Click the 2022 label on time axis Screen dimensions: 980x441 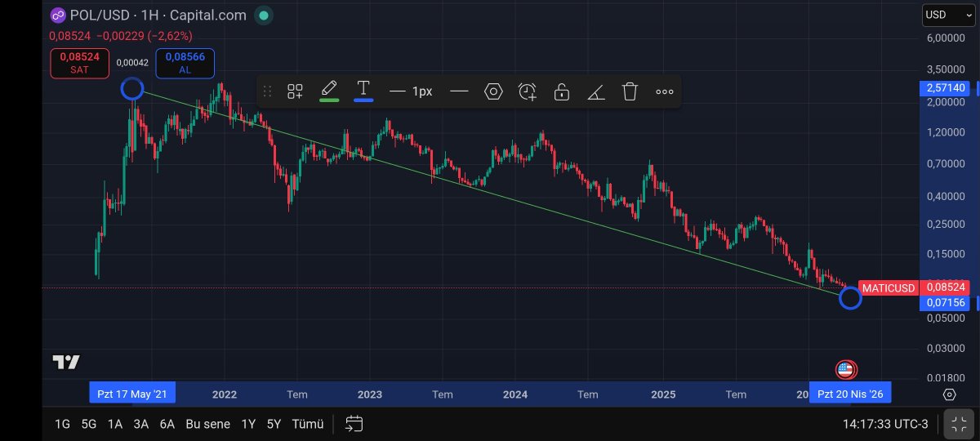[x=224, y=394]
